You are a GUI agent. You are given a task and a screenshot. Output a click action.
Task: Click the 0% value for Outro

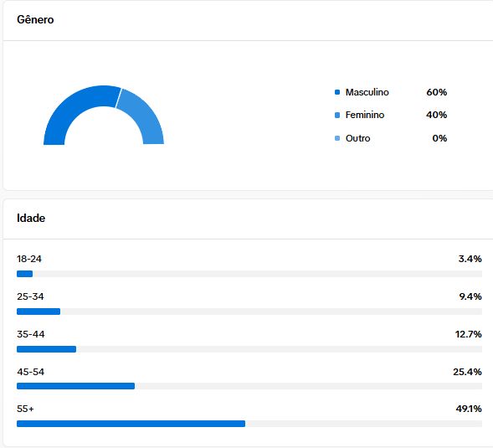click(x=439, y=138)
